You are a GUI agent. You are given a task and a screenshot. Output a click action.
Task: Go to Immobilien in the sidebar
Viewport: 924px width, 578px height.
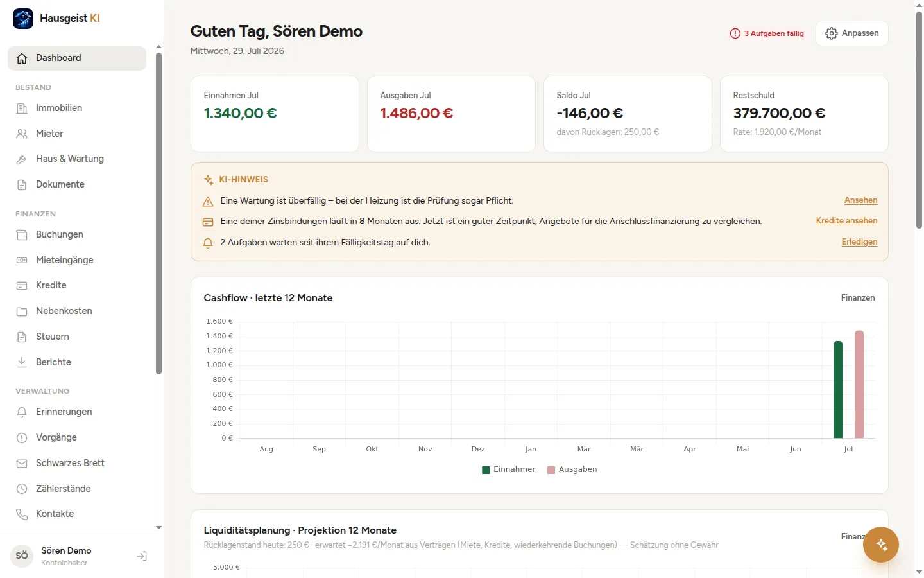pyautogui.click(x=77, y=109)
